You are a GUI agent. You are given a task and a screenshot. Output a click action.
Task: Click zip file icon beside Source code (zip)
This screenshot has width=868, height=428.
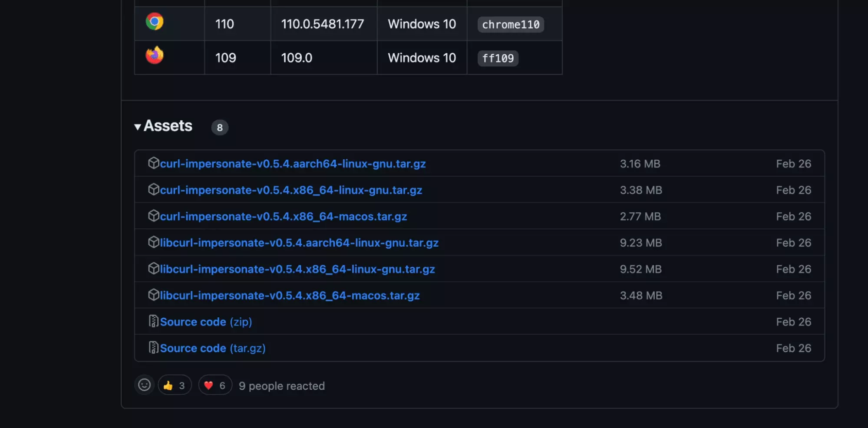coord(153,321)
